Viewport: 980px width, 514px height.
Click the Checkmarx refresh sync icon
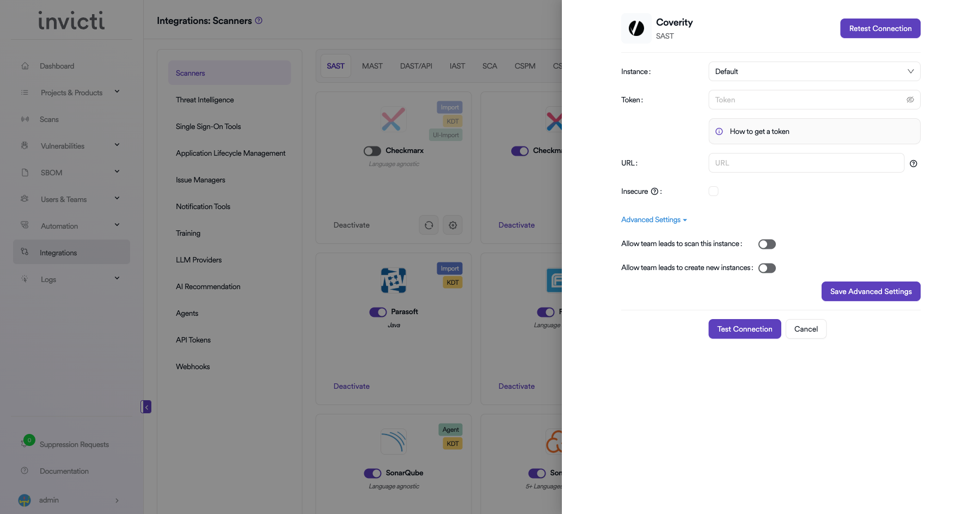coord(429,225)
